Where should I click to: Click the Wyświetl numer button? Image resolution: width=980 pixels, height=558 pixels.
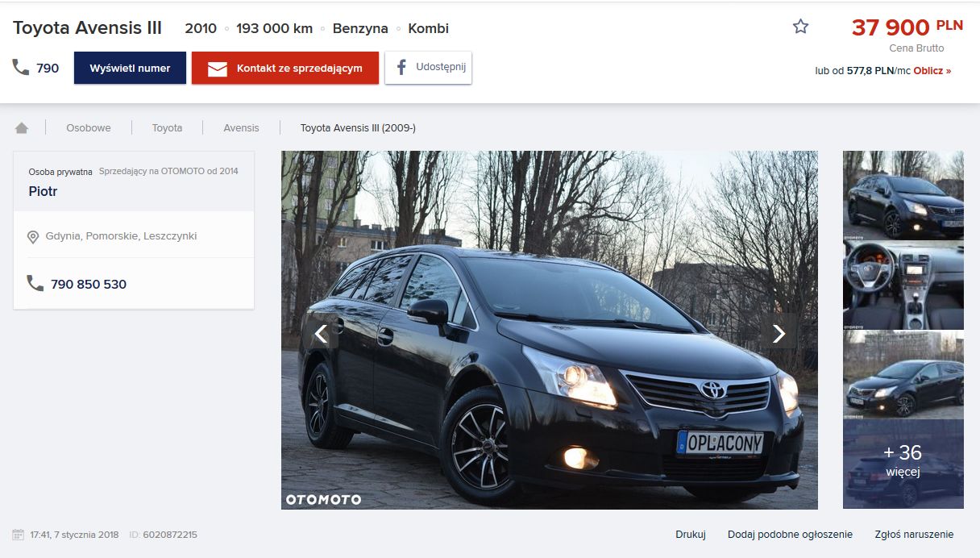point(130,68)
